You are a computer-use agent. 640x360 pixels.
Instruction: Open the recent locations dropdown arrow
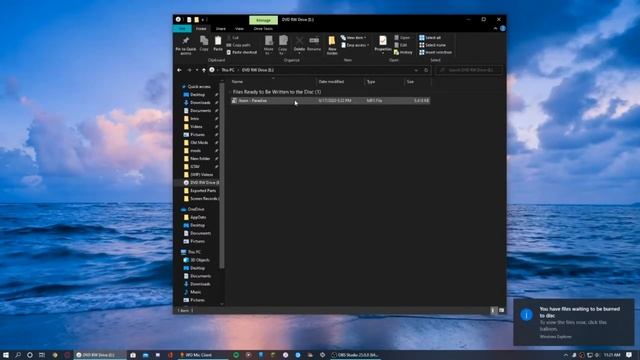tap(197, 70)
